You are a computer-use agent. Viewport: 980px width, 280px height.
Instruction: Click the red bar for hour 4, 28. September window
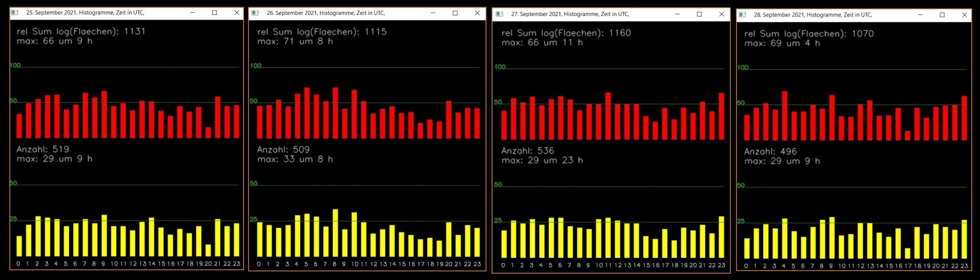pos(785,116)
